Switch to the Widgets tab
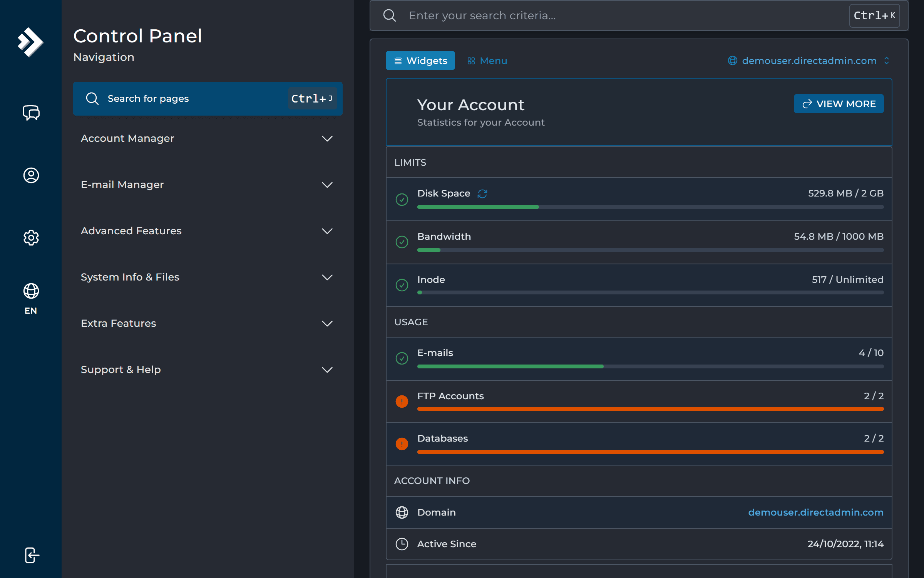The height and width of the screenshot is (578, 924). [x=420, y=60]
